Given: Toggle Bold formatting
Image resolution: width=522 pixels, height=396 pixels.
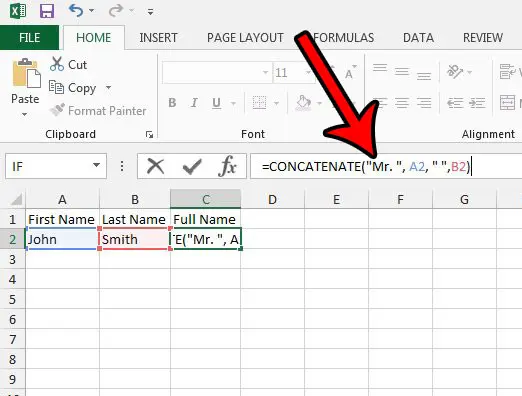Looking at the screenshot, I should point(172,103).
